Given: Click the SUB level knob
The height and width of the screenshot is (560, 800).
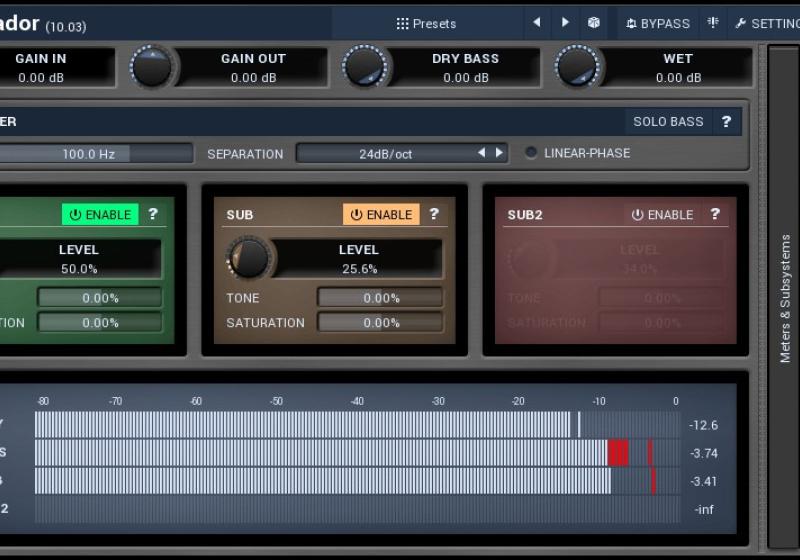Looking at the screenshot, I should click(249, 258).
